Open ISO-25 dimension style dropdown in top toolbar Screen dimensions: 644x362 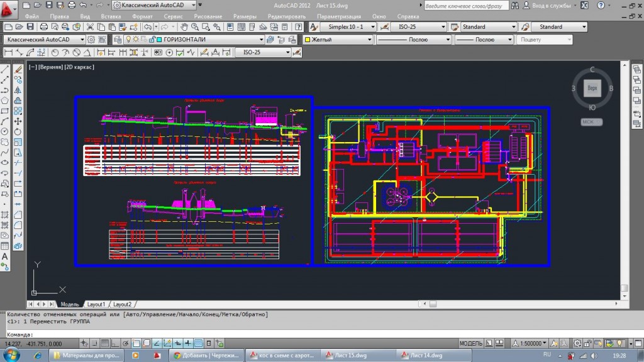443,27
